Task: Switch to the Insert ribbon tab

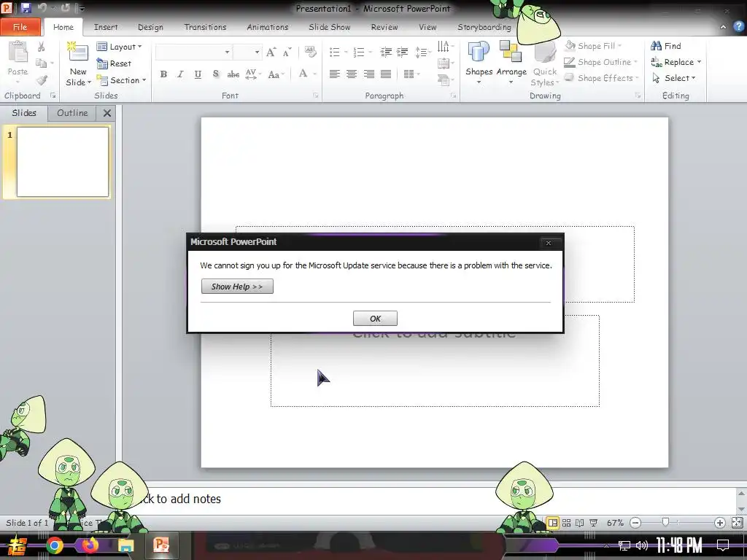Action: (x=106, y=27)
